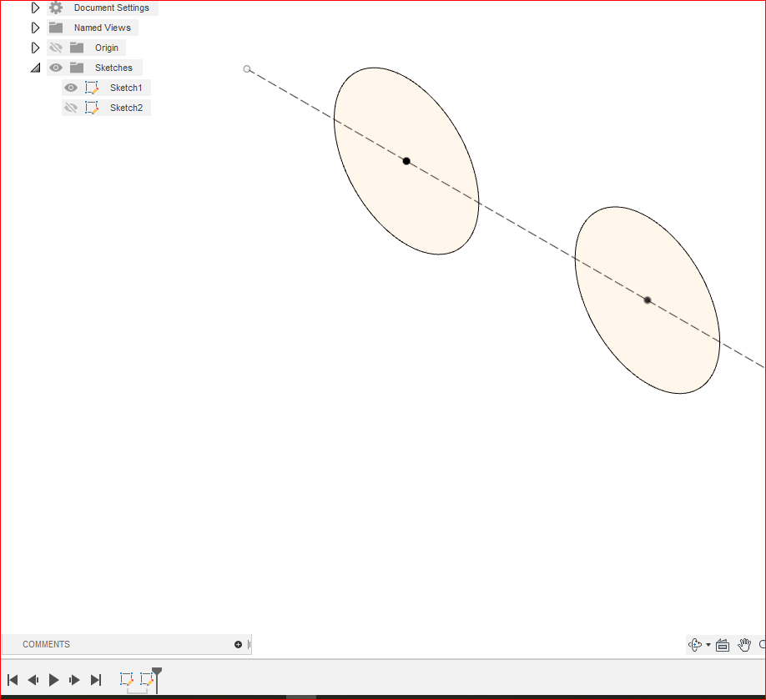
Task: Add a comment with the plus icon
Action: click(238, 644)
